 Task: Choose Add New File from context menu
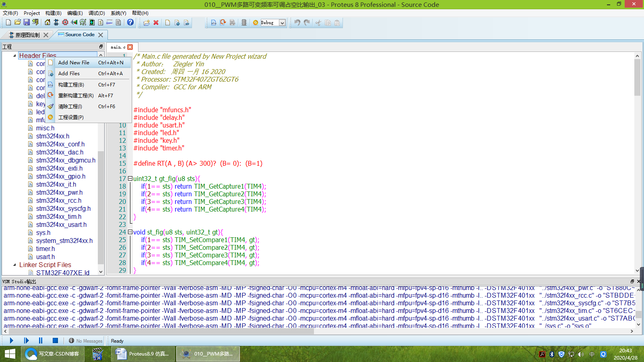[x=89, y=63]
